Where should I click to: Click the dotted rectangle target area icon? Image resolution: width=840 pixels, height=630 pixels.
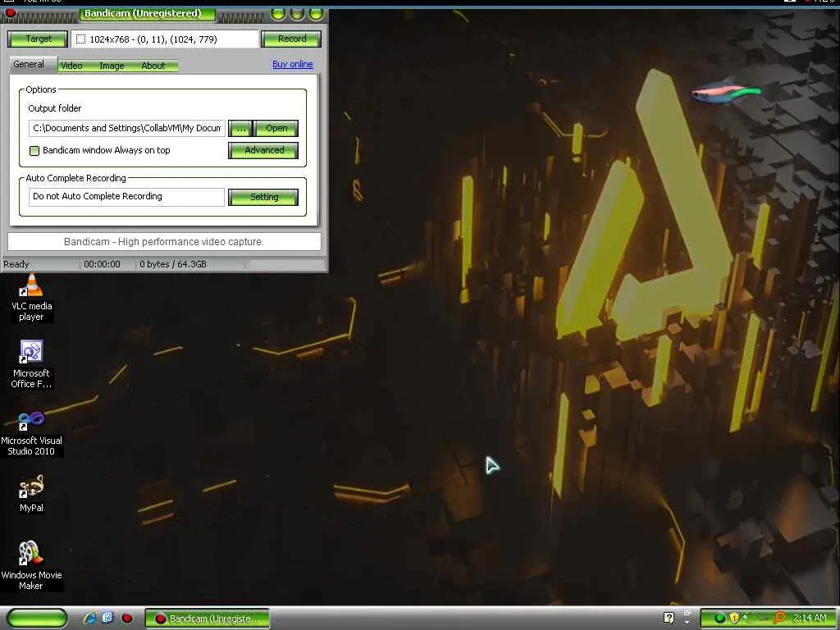pos(81,39)
